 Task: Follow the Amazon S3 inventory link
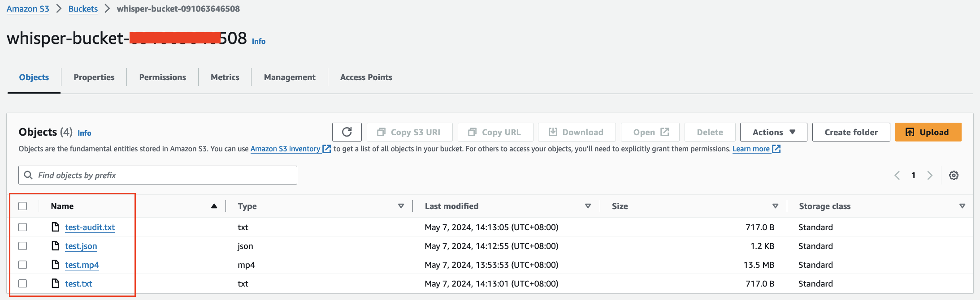285,149
